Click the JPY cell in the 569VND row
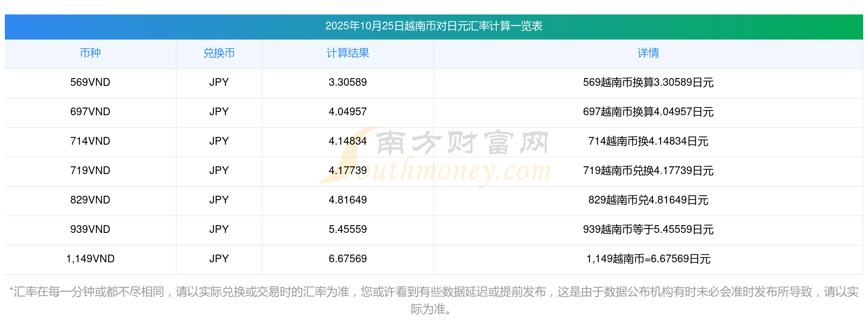Image resolution: width=868 pixels, height=324 pixels. coord(219,82)
